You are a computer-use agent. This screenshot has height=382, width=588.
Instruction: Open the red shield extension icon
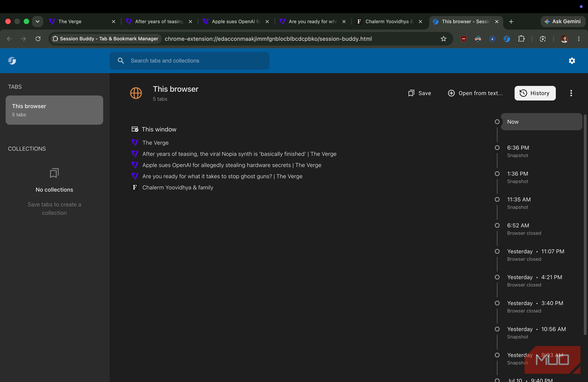[x=463, y=39]
